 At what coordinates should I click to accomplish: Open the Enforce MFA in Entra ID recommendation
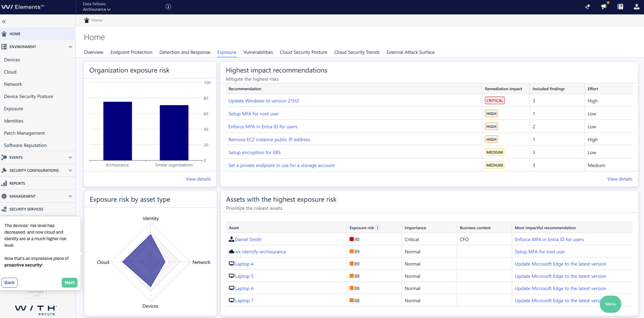click(263, 127)
